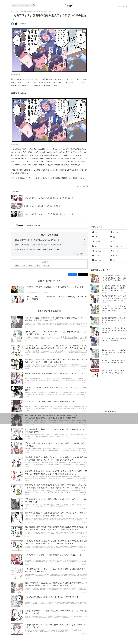Image resolution: width=138 pixels, height=644 pixels.
Task: Open external link icon for 嫁をなめるなよ manga
Action: [84, 240]
